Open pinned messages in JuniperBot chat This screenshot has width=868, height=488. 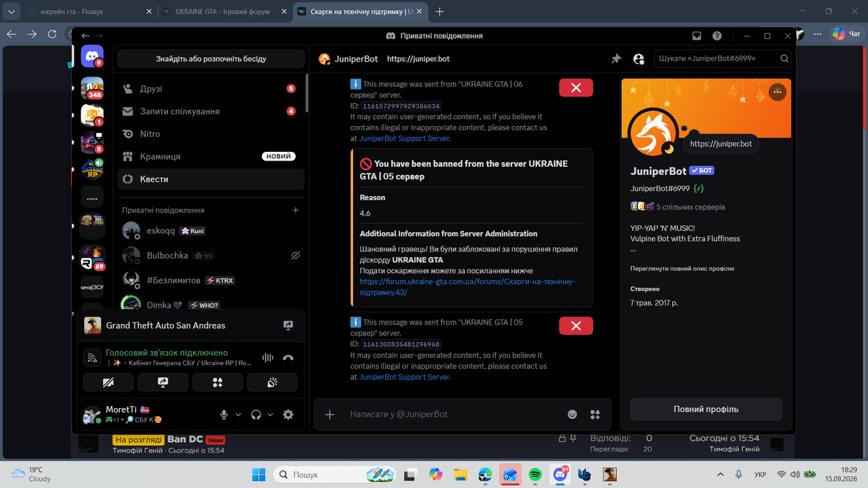click(616, 59)
